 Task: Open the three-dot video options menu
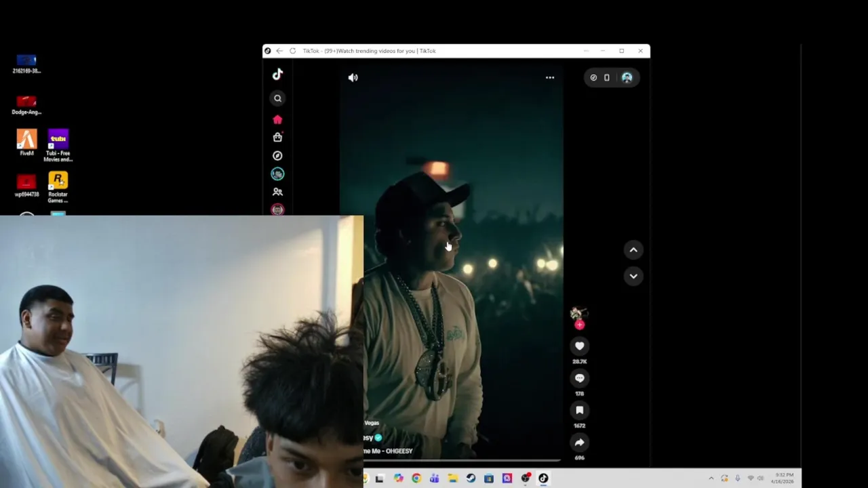(x=550, y=77)
